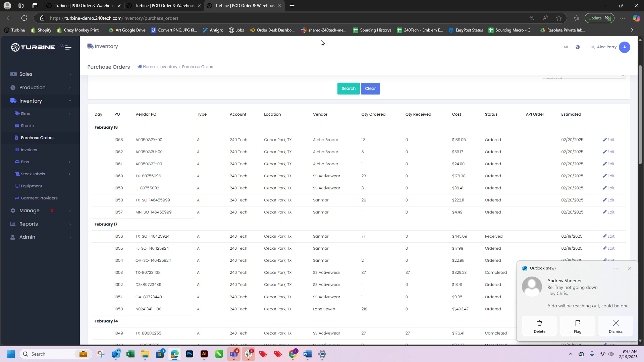Collapse sidebar with hamburger menu icon
Image resolution: width=644 pixels, height=362 pixels.
point(68,47)
